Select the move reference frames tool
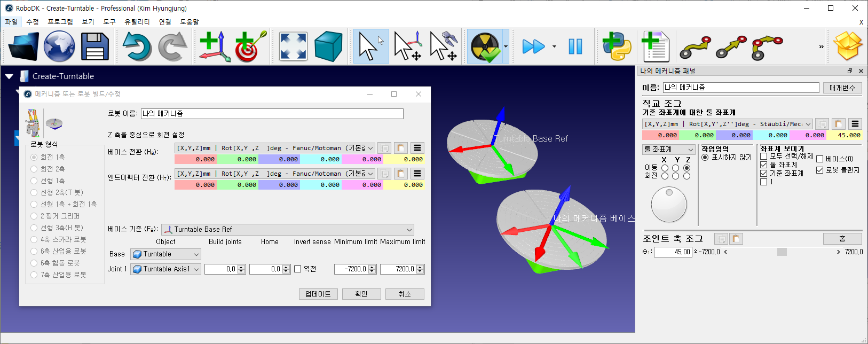The width and height of the screenshot is (868, 344). tap(407, 46)
